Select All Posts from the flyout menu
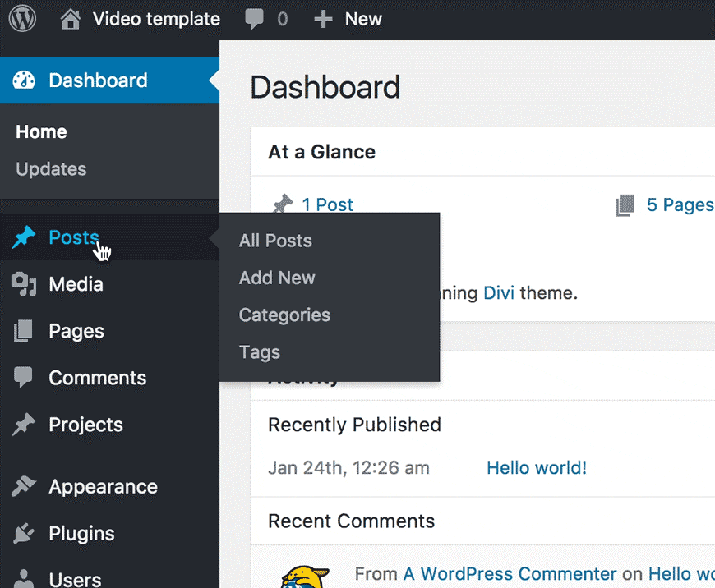This screenshot has width=715, height=588. (x=275, y=241)
